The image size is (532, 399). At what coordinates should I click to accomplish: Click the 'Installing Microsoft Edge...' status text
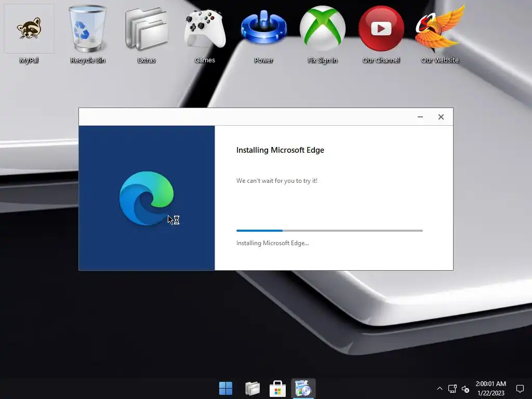click(272, 243)
